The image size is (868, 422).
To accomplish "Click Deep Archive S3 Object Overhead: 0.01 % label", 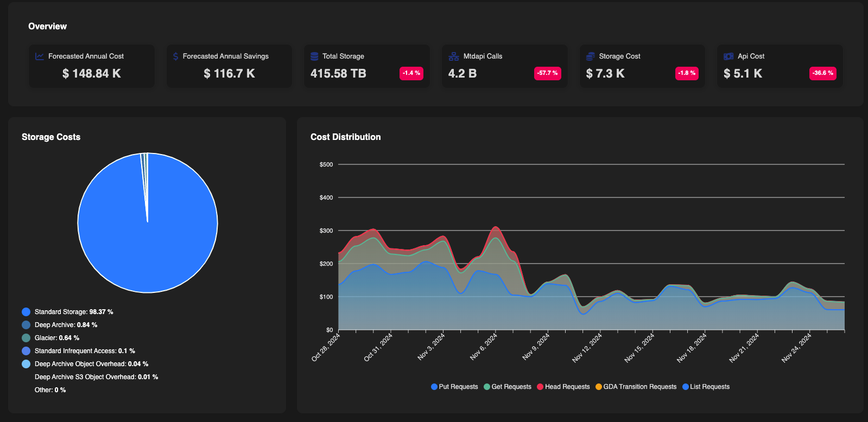I will click(x=97, y=377).
